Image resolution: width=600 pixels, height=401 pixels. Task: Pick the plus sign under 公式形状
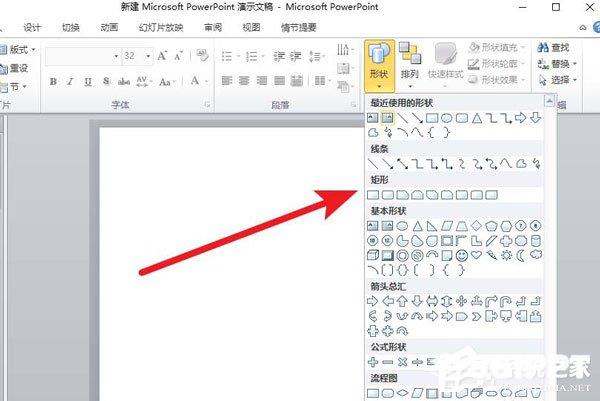(x=373, y=362)
